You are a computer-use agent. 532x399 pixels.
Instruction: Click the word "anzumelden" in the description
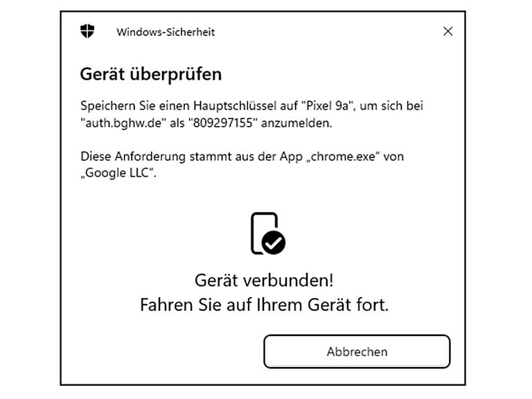click(x=296, y=123)
